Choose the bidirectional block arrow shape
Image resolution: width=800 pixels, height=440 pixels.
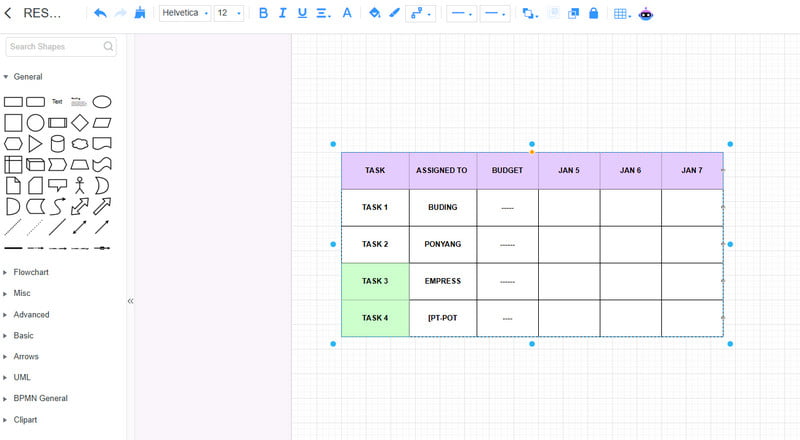coord(80,206)
